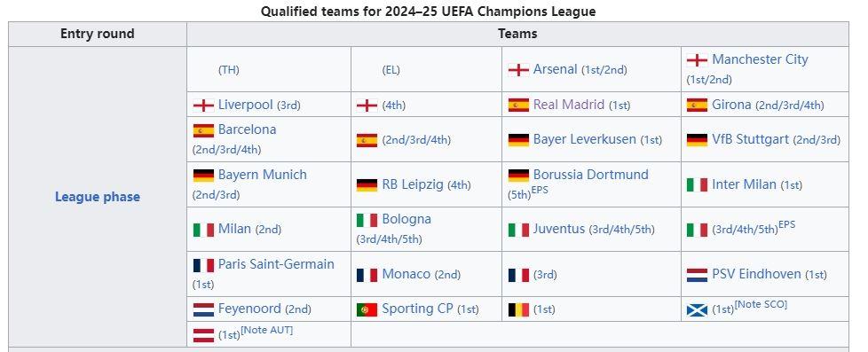Click the Italy flag next to Inter Milan
The height and width of the screenshot is (352, 868).
[x=697, y=184]
